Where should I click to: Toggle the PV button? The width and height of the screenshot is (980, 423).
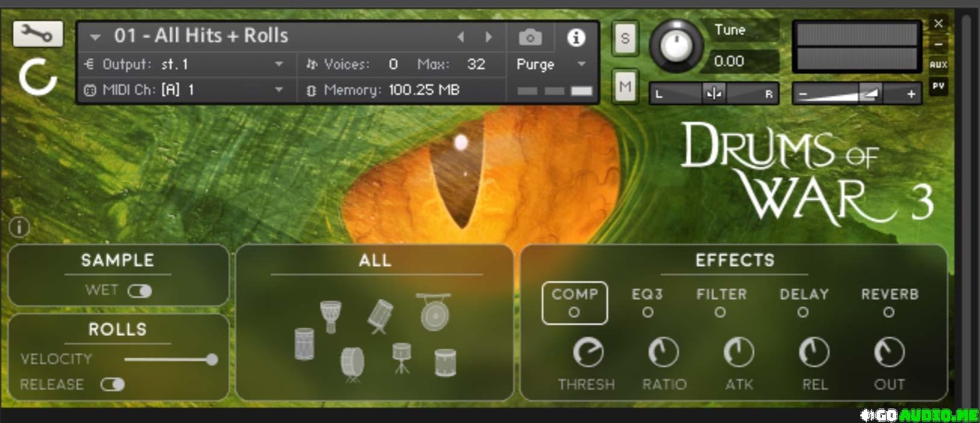pos(938,86)
